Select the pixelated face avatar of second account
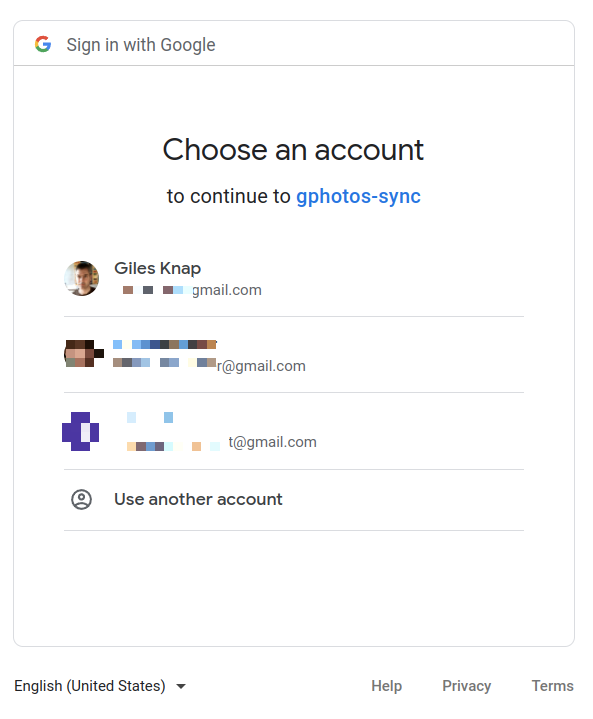 pyautogui.click(x=83, y=354)
